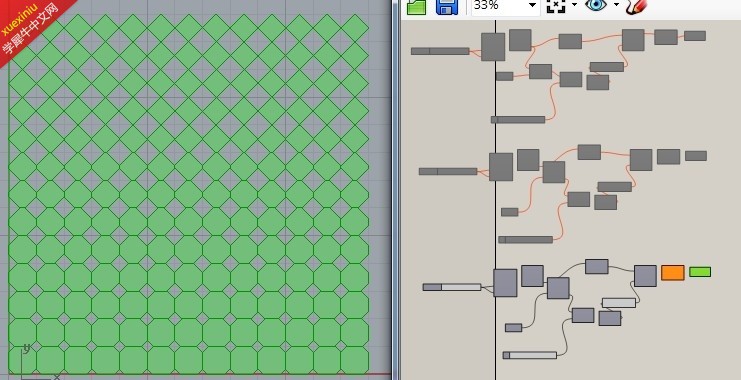Select the white panel in bottom group
Screen dimensions: 741x380
click(619, 303)
